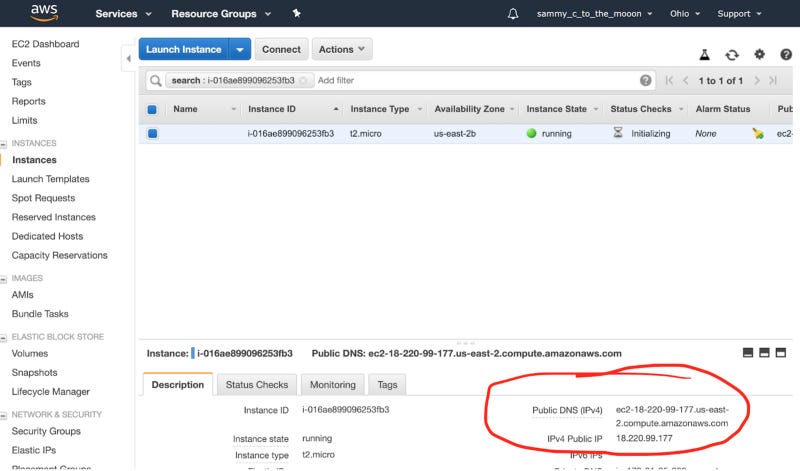Click the green running state indicator
The image size is (800, 471).
(x=531, y=133)
